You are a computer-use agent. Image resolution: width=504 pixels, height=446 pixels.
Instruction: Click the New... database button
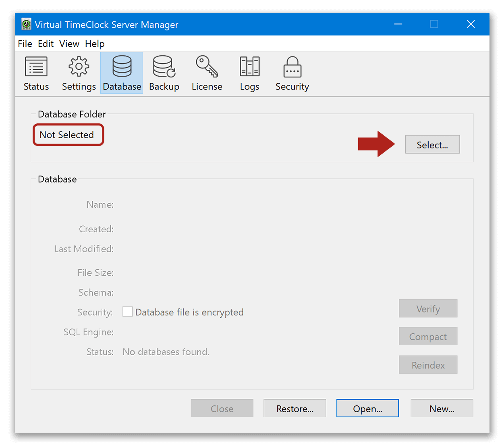(x=442, y=408)
